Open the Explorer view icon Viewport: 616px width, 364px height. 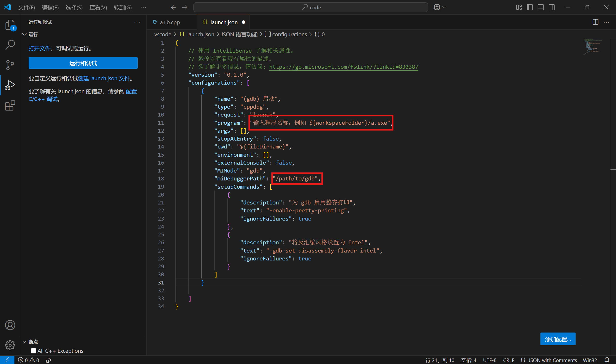point(10,25)
